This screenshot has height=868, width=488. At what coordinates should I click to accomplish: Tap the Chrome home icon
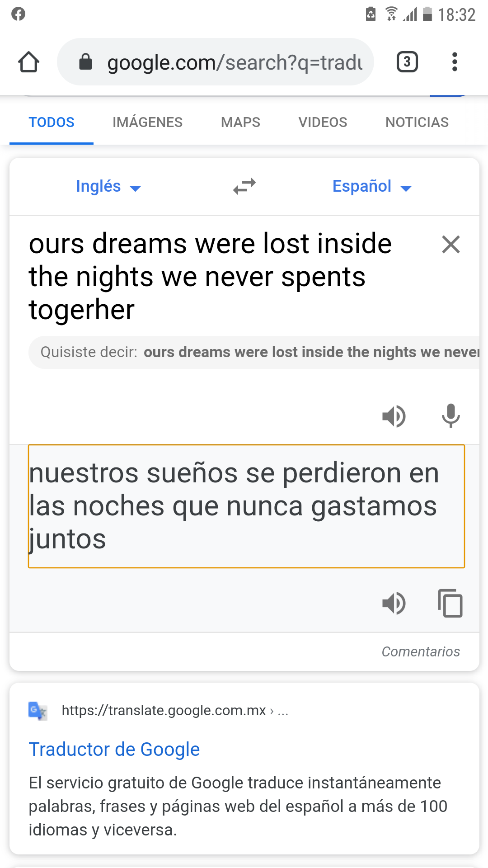pos(29,62)
